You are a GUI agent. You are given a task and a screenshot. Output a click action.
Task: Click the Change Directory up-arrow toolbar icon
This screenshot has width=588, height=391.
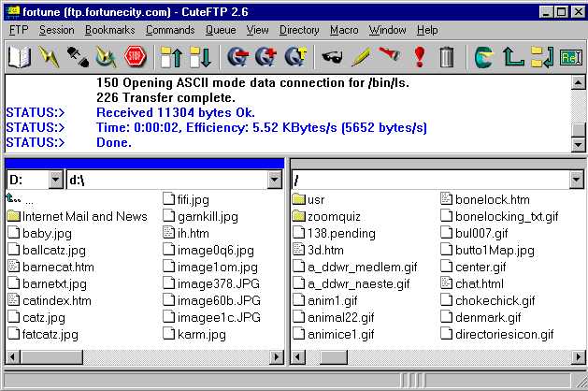pos(513,57)
